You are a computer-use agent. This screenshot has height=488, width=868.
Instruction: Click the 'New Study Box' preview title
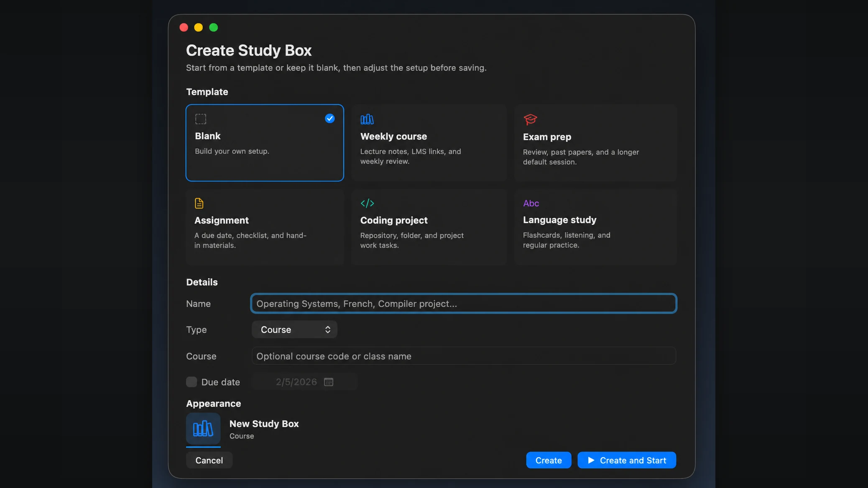click(x=264, y=424)
